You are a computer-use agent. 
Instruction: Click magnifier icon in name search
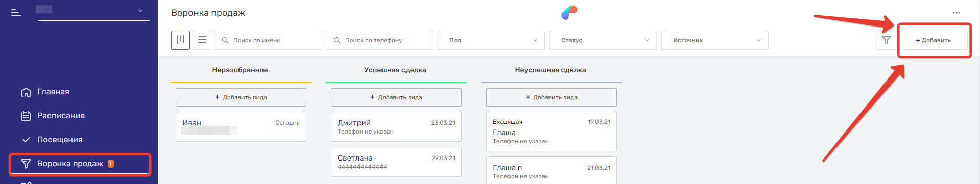pos(225,40)
